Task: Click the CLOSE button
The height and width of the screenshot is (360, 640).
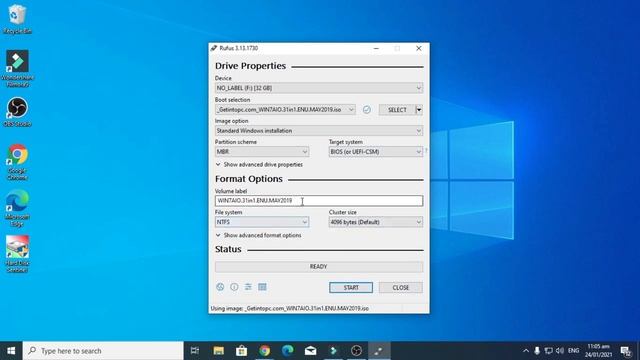Action: (x=400, y=287)
